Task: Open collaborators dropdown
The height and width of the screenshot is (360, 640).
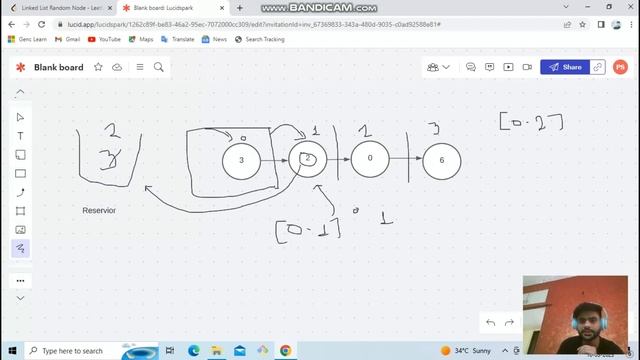Action: pyautogui.click(x=438, y=67)
